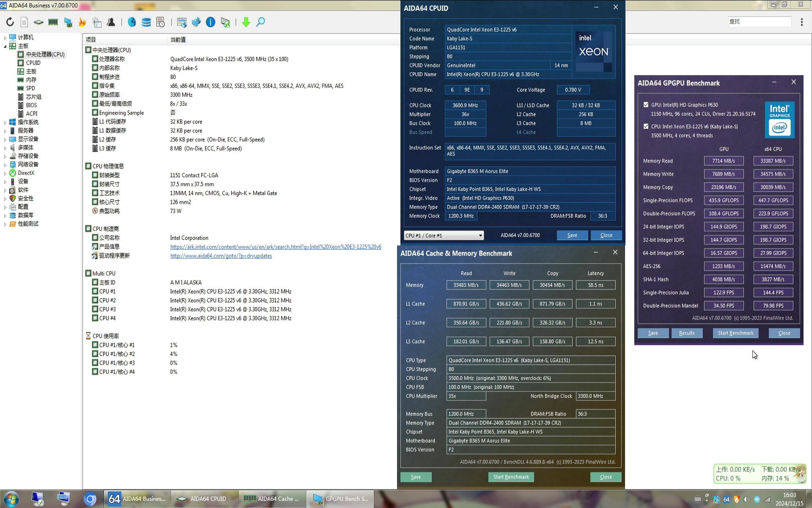Open the keyboard monitor taskbar icon
Image resolution: width=812 pixels, height=508 pixels.
[63, 498]
